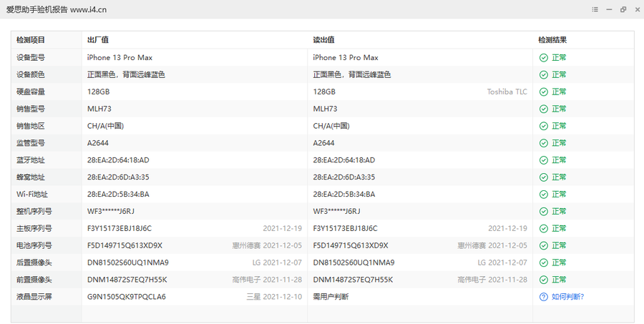The width and height of the screenshot is (644, 324).
Task: Click read value A2644 in 监管型号 row
Action: click(323, 143)
